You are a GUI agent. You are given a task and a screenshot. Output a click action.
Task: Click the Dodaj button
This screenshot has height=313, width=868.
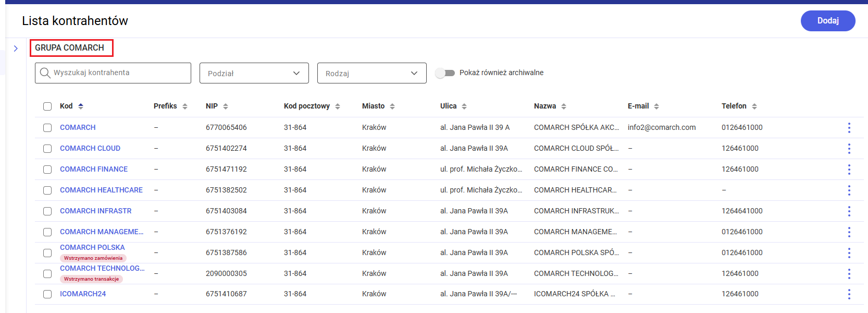828,21
